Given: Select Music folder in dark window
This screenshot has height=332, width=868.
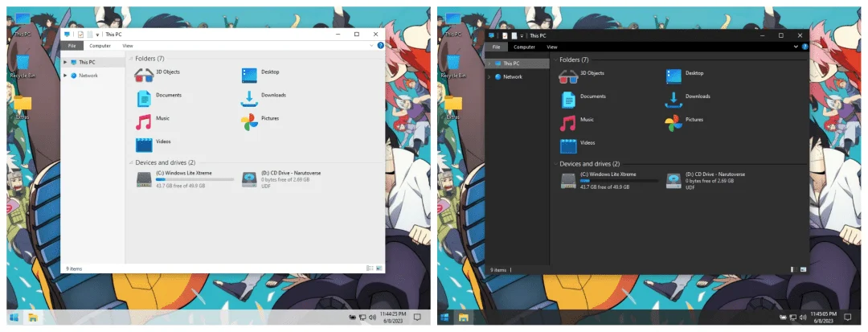Looking at the screenshot, I should pyautogui.click(x=577, y=122).
